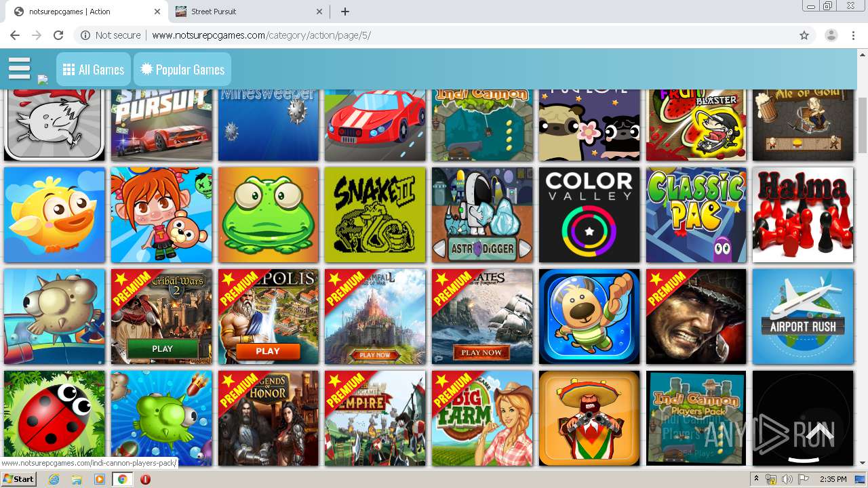
Task: Open the Street Pursuit game thumbnail
Action: 161,124
